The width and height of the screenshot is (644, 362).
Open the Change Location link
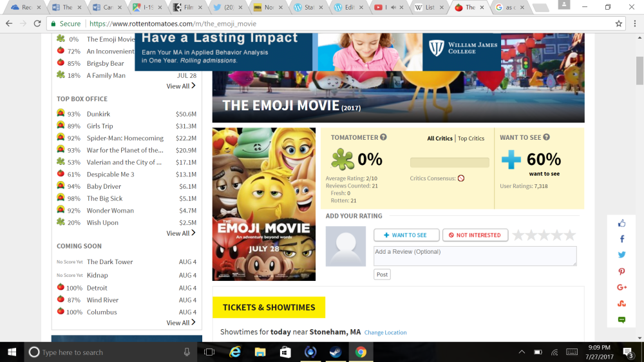385,332
